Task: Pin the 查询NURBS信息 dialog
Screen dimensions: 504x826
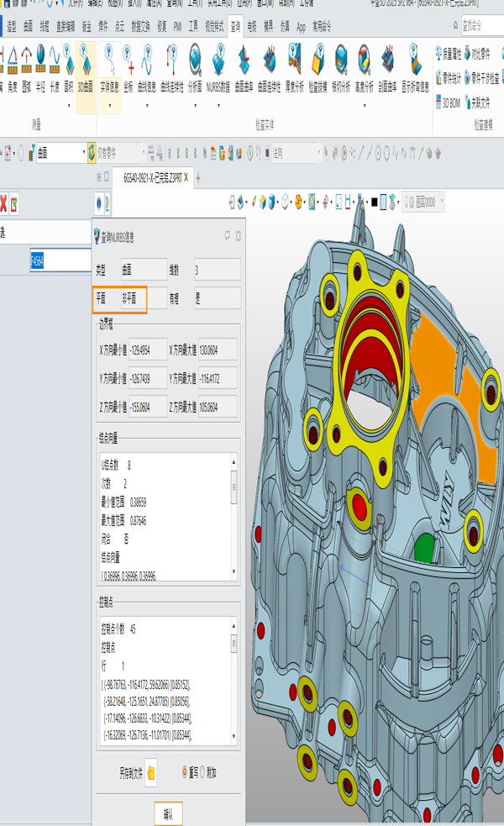Action: click(227, 236)
